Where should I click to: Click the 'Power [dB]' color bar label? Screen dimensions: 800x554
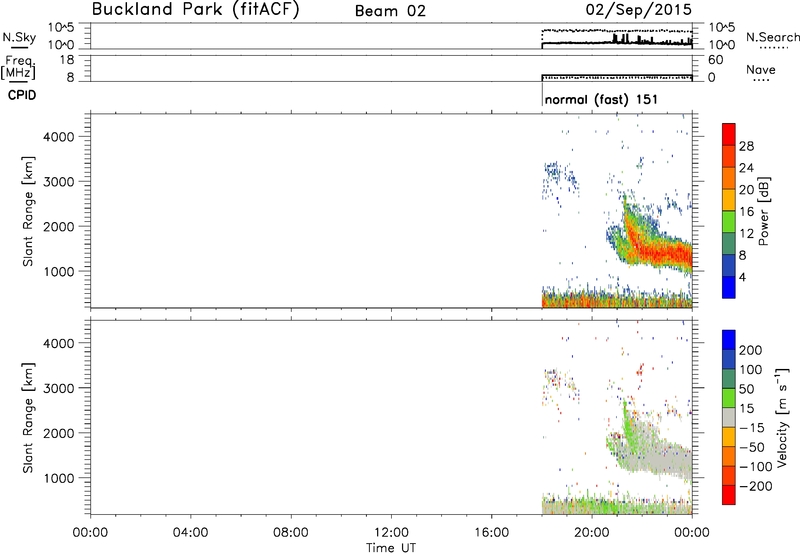(x=763, y=212)
